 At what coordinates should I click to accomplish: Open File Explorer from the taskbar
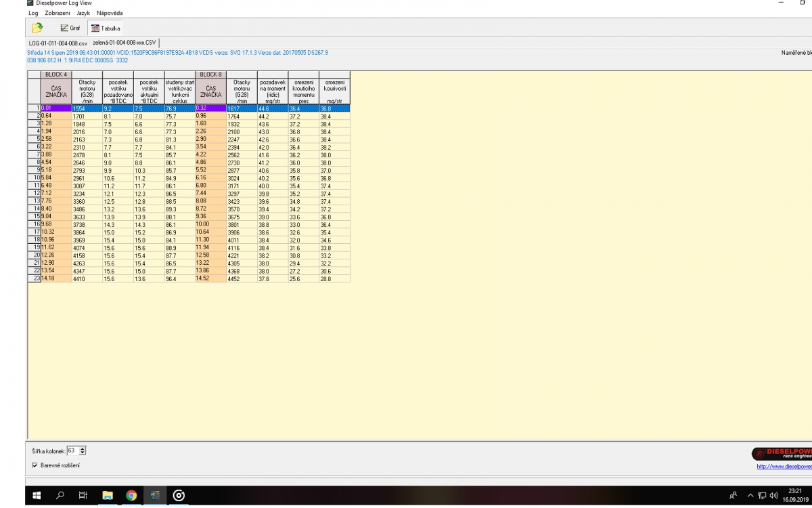click(108, 496)
